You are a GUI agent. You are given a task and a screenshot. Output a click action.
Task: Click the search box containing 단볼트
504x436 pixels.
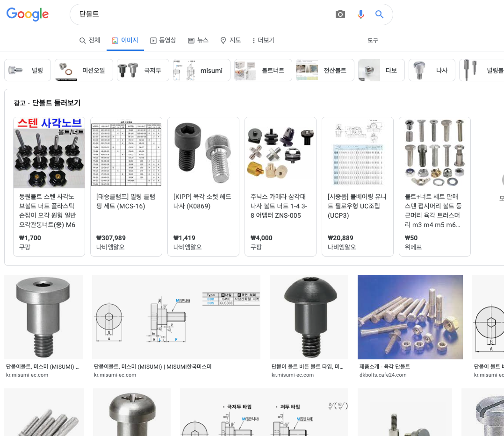click(x=201, y=14)
